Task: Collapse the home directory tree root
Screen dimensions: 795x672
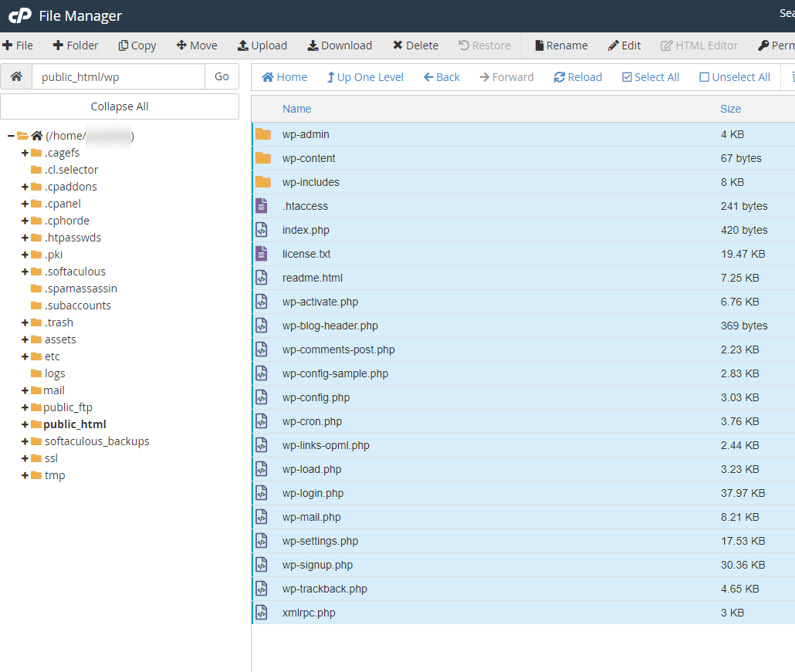Action: point(11,136)
